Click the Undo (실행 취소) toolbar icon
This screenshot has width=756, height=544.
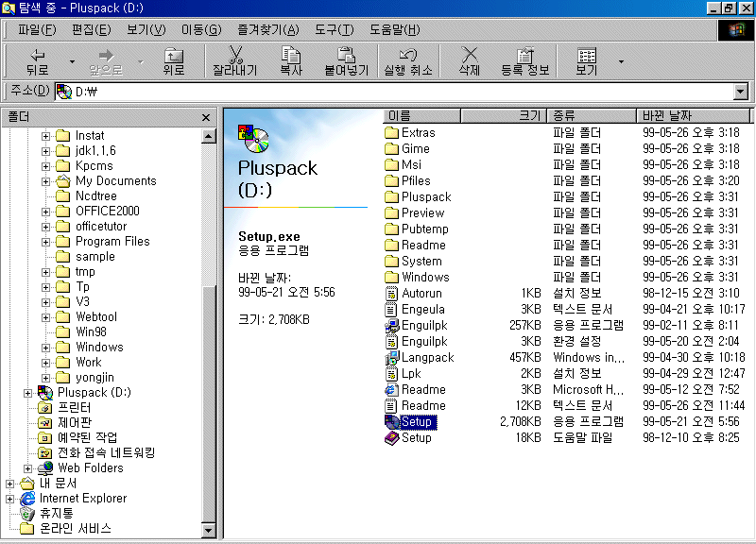(x=408, y=55)
